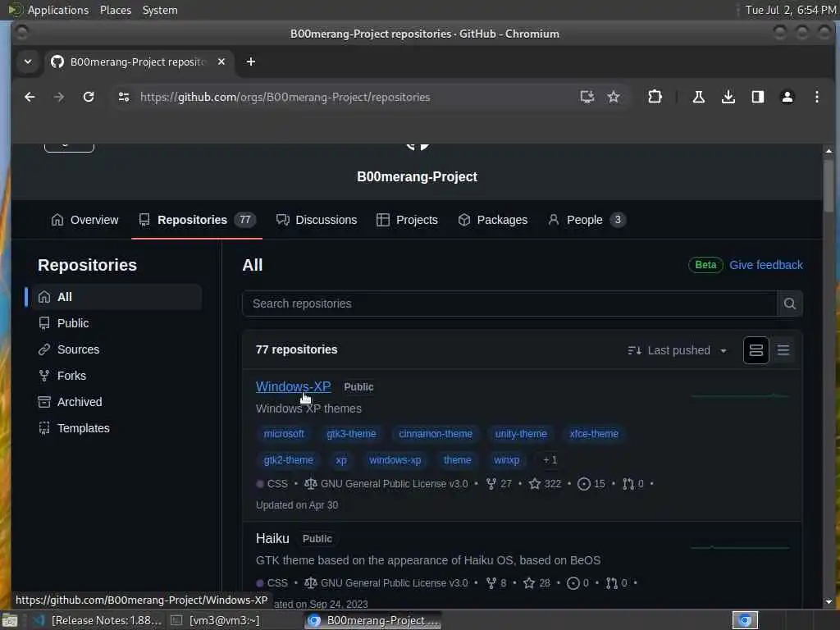Open the Applications menu

click(58, 10)
